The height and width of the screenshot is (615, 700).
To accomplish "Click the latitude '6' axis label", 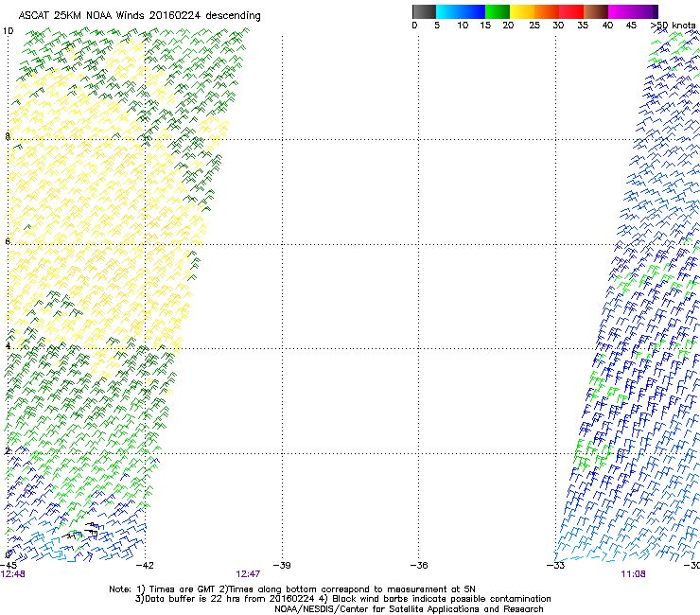I will [x=8, y=241].
